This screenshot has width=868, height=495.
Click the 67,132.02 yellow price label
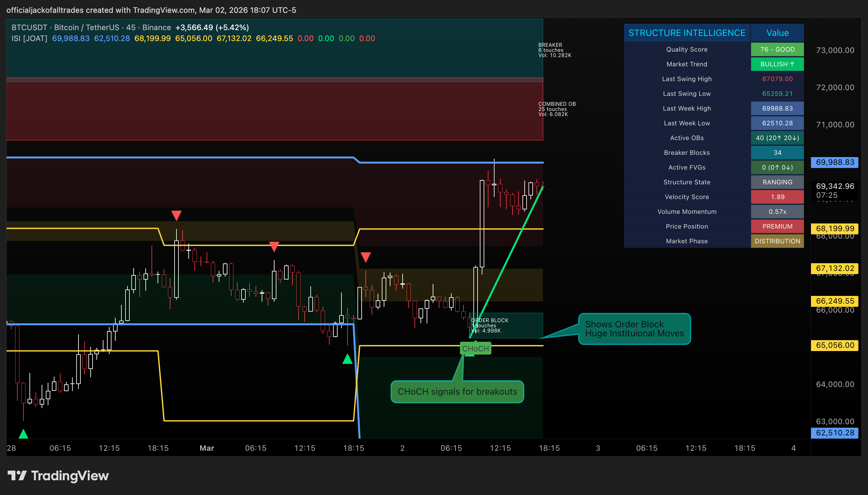(835, 268)
